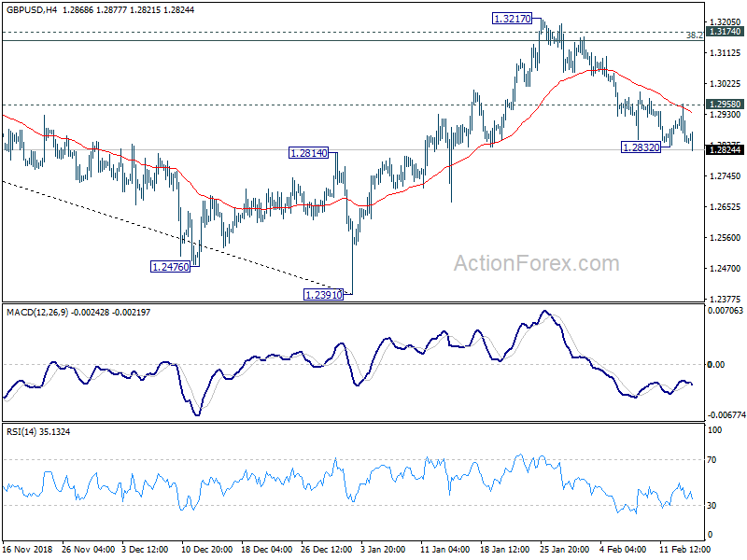747x560 pixels.
Task: Click the RSI 30 oversold scale value
Action: click(712, 506)
